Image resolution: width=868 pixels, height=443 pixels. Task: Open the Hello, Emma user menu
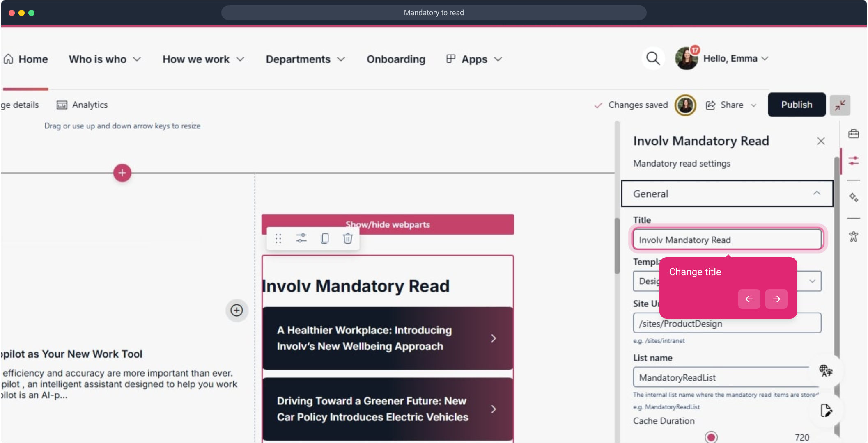pyautogui.click(x=735, y=59)
